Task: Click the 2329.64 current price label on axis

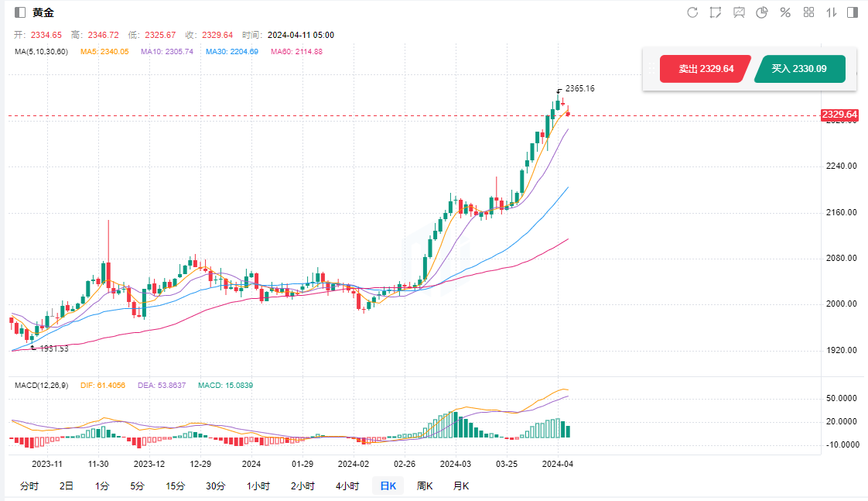Action: (x=839, y=115)
